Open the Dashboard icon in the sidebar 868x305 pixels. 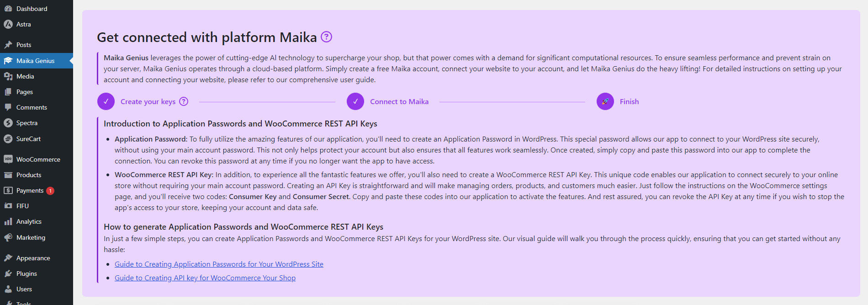point(8,9)
